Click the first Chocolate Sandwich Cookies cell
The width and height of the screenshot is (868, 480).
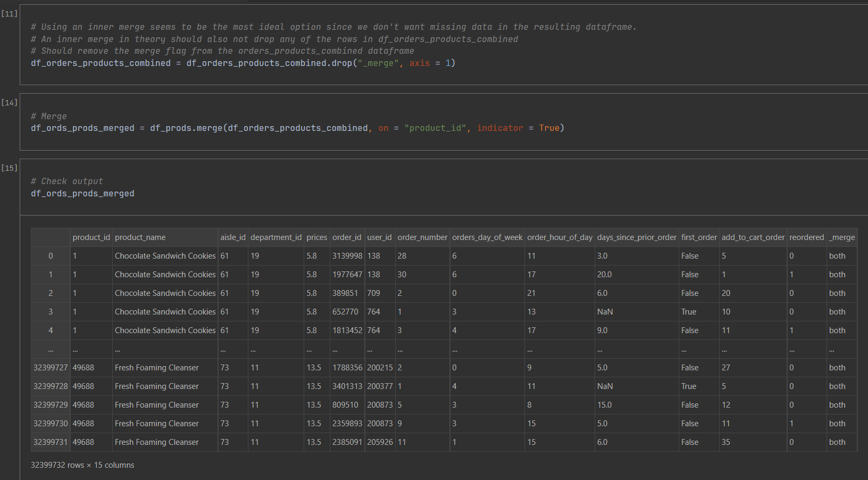click(x=165, y=256)
